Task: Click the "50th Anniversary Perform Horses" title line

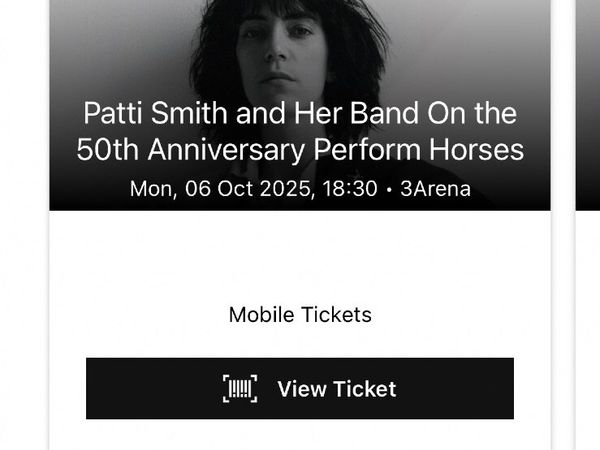Action: pyautogui.click(x=299, y=150)
